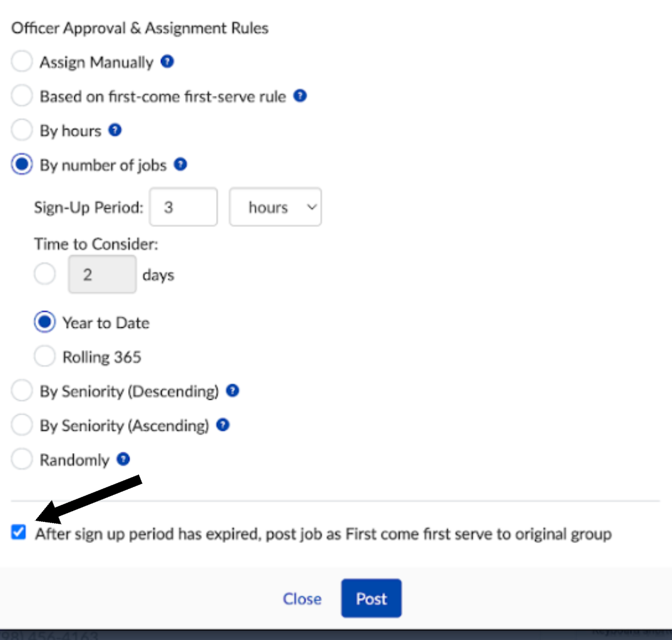Click the Sign-Up Period value field
Image resolution: width=672 pixels, height=640 pixels.
click(x=183, y=207)
